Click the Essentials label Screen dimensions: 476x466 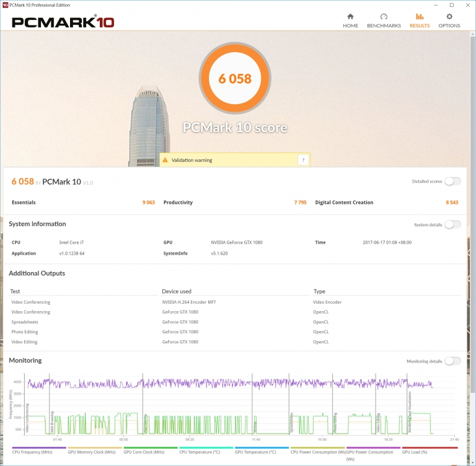pyautogui.click(x=24, y=203)
